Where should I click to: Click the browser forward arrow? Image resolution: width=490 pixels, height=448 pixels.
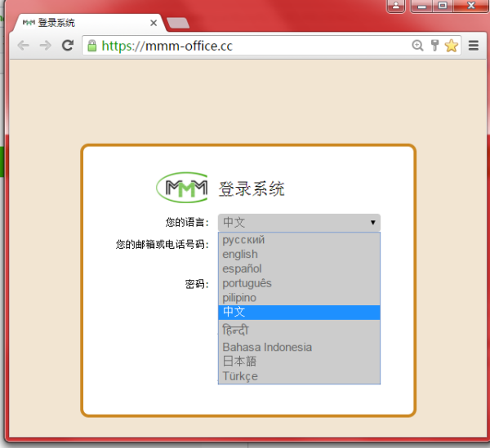coord(46,46)
